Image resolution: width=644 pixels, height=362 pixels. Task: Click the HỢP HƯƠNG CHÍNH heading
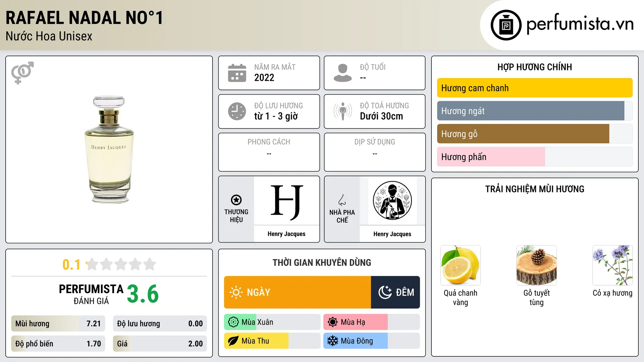point(535,67)
